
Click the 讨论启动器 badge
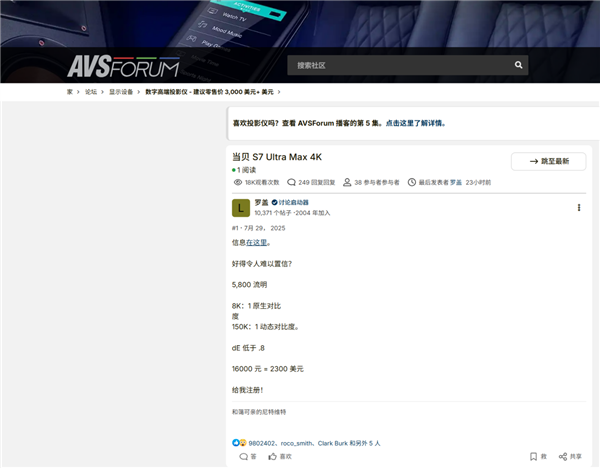coord(290,202)
